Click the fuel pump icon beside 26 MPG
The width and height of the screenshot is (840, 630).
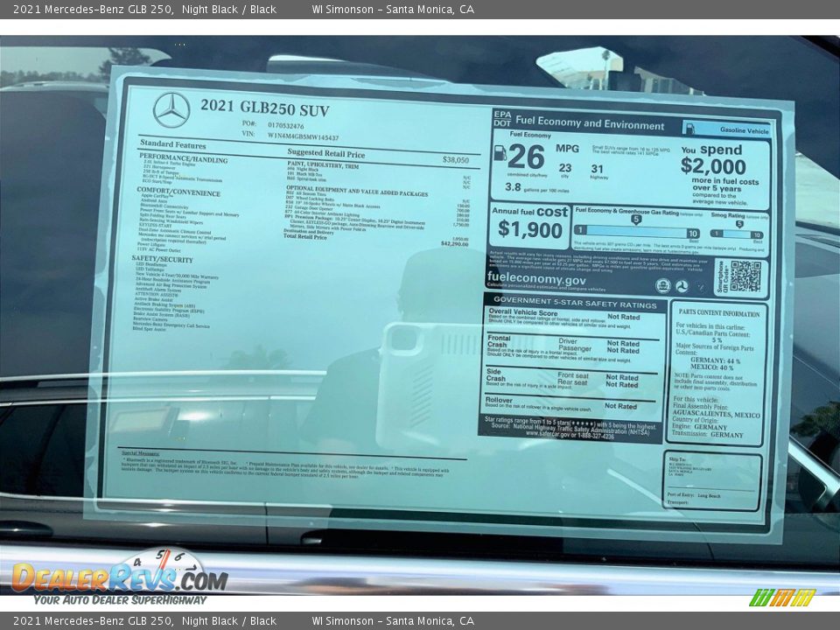click(x=500, y=152)
